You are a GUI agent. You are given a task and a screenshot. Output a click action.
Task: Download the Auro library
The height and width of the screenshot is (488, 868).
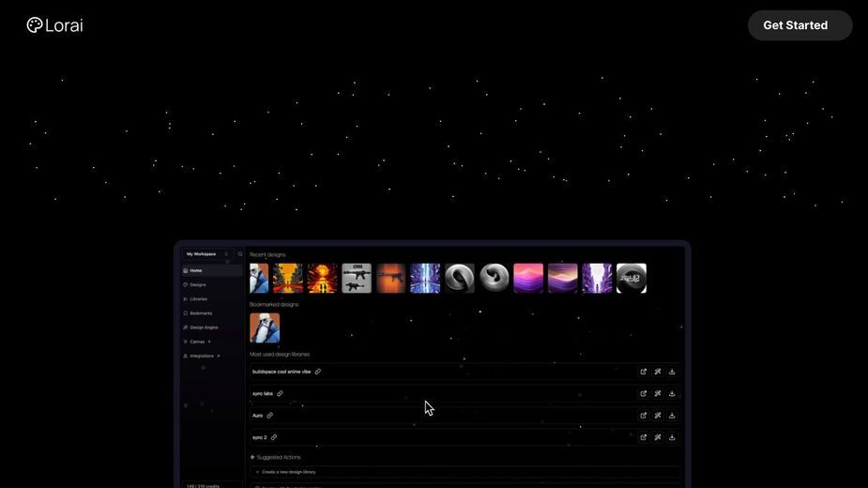[x=672, y=416]
